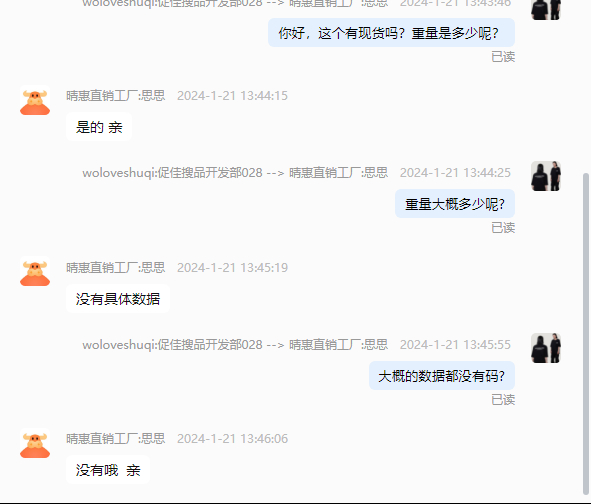Click seller avatar beside 没有哦 亲 message
This screenshot has width=591, height=504.
coord(35,443)
